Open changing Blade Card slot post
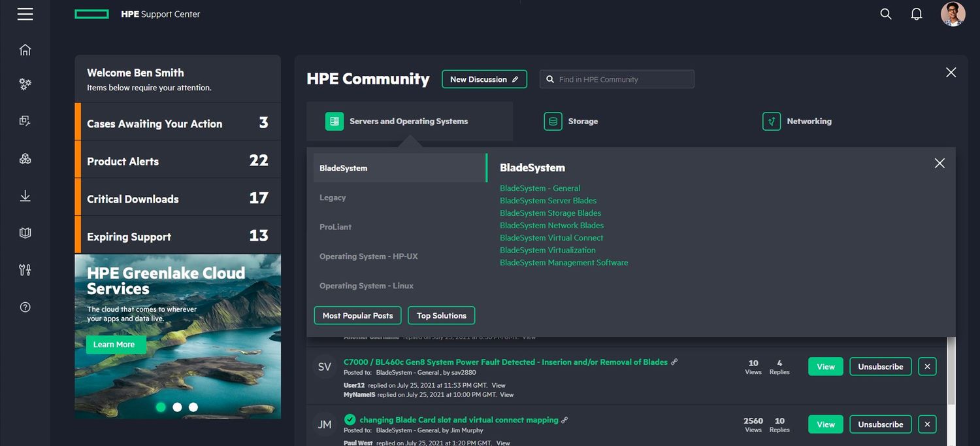Image resolution: width=980 pixels, height=446 pixels. (x=459, y=420)
